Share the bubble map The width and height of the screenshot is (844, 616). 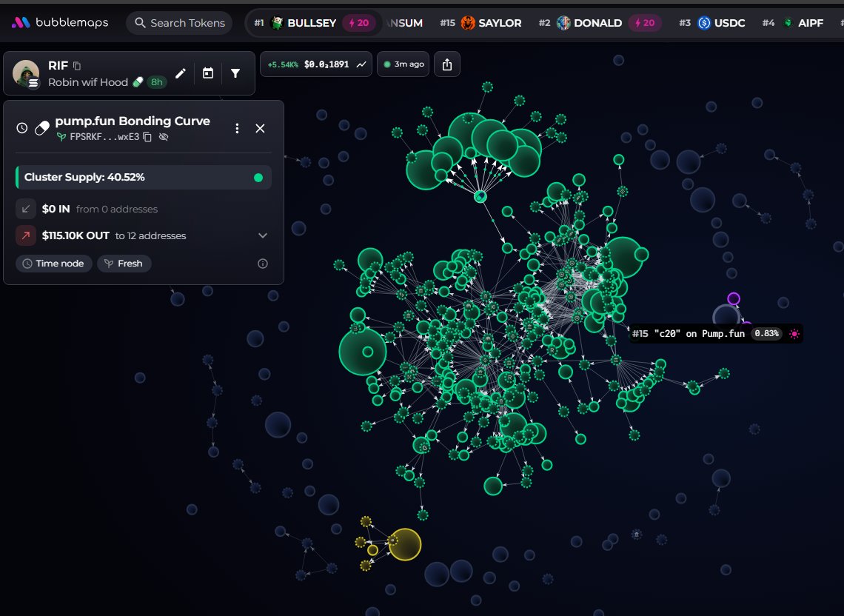(446, 64)
